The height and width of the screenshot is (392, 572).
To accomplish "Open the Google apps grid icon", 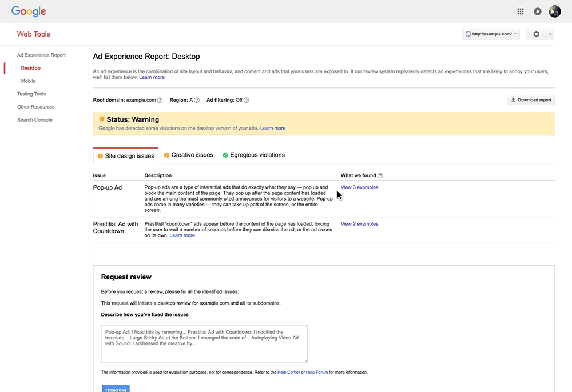I will pyautogui.click(x=521, y=11).
